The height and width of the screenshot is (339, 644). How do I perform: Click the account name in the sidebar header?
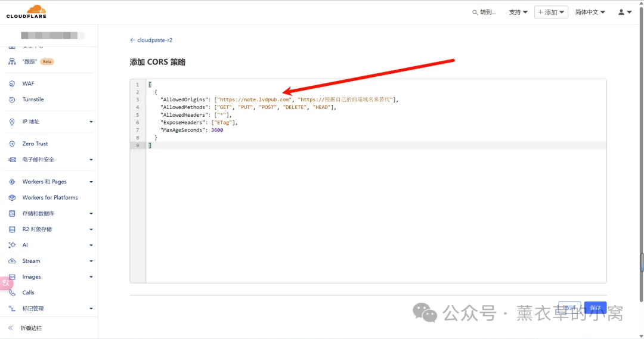pos(52,36)
